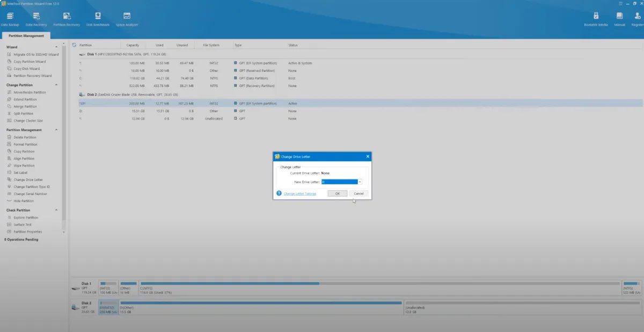Image resolution: width=644 pixels, height=332 pixels.
Task: Collapse the Wizard section
Action: coord(57,47)
